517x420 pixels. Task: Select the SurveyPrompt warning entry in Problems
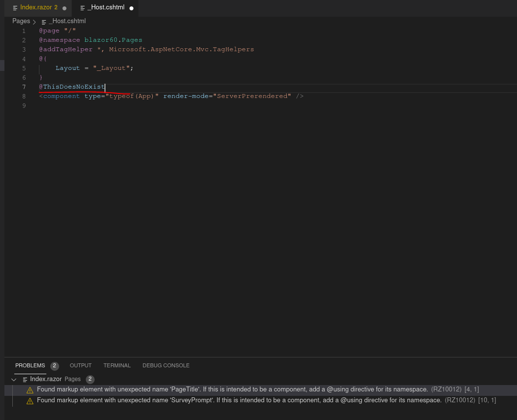pos(197,400)
